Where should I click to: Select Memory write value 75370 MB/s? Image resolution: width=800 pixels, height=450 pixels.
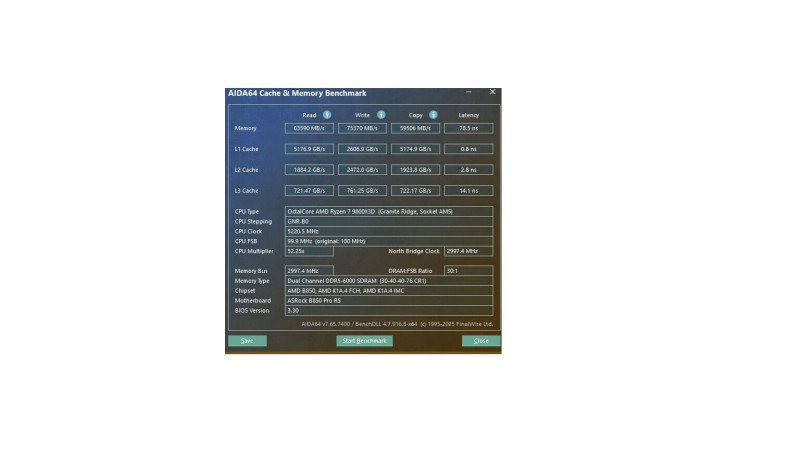pyautogui.click(x=362, y=128)
